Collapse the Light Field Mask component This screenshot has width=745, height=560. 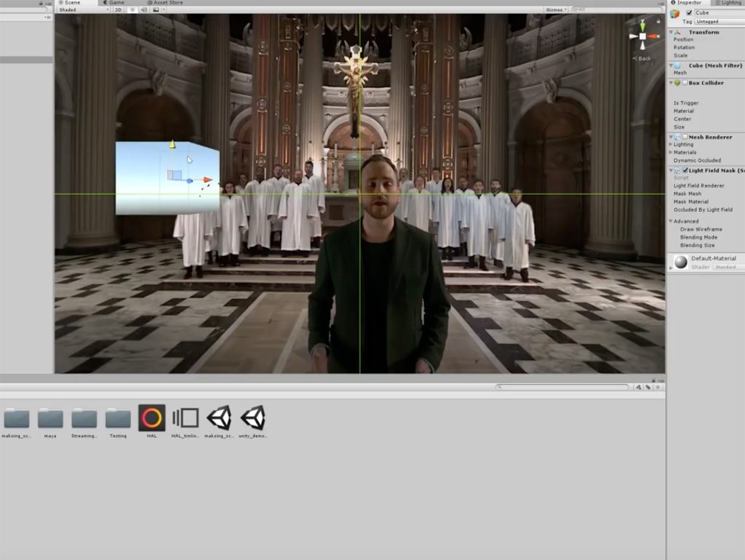pyautogui.click(x=671, y=170)
